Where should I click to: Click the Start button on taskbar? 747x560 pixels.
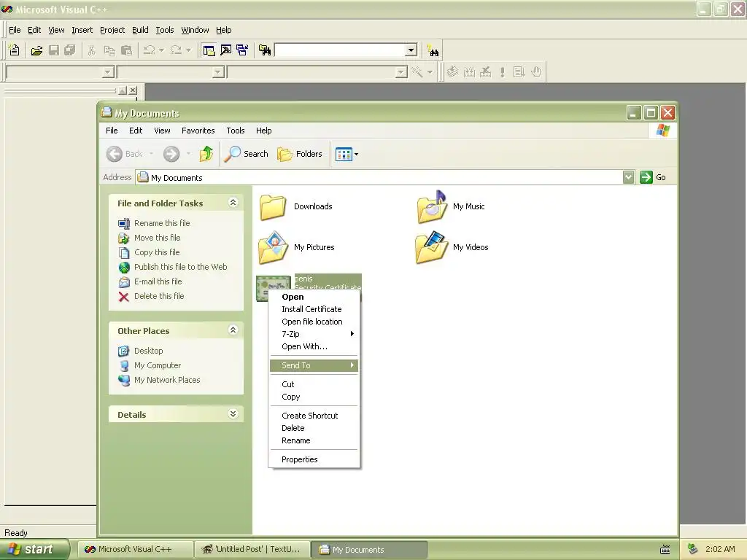pyautogui.click(x=34, y=549)
